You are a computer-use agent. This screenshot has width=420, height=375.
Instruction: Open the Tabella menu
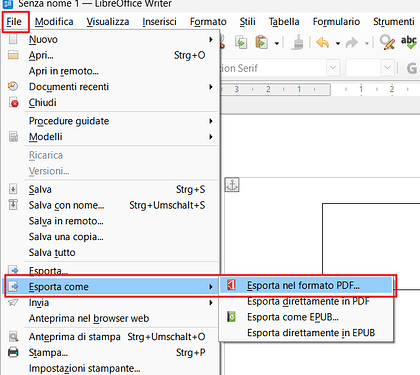pyautogui.click(x=284, y=22)
